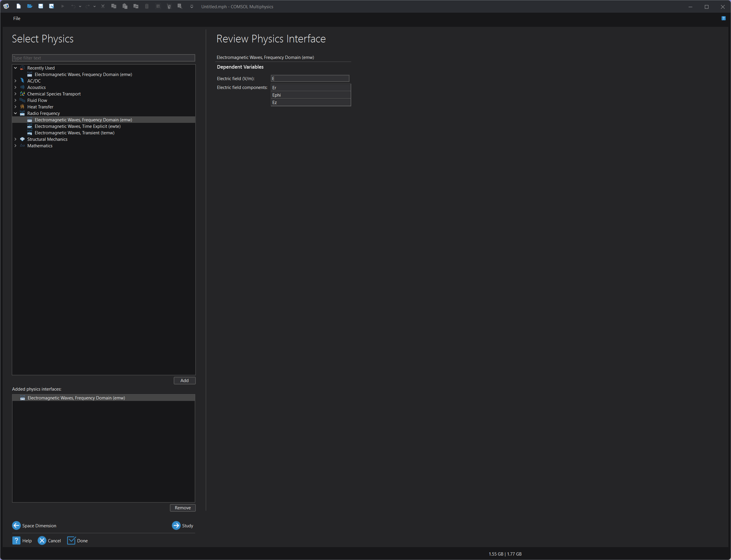Screen dimensions: 731x560
Task: Click the Ephi field component box
Action: coord(311,95)
